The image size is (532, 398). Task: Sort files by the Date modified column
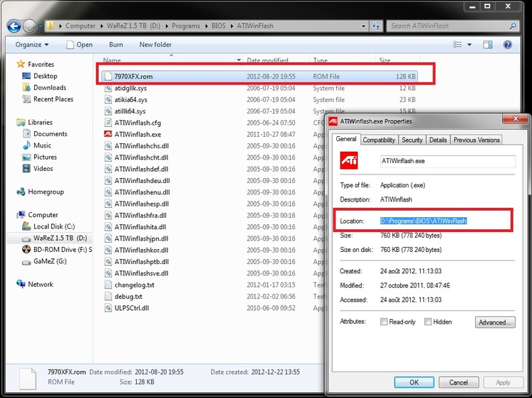pyautogui.click(x=267, y=60)
